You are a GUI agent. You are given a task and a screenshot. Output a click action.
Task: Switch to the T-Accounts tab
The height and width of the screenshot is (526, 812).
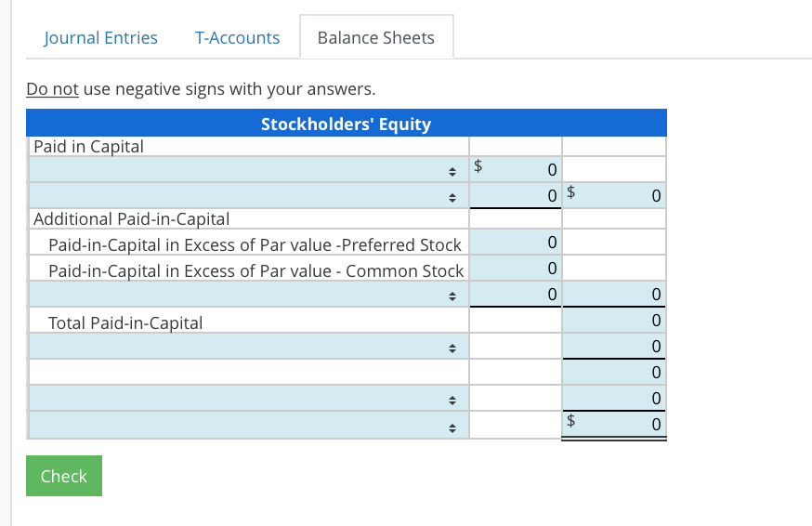coord(237,38)
